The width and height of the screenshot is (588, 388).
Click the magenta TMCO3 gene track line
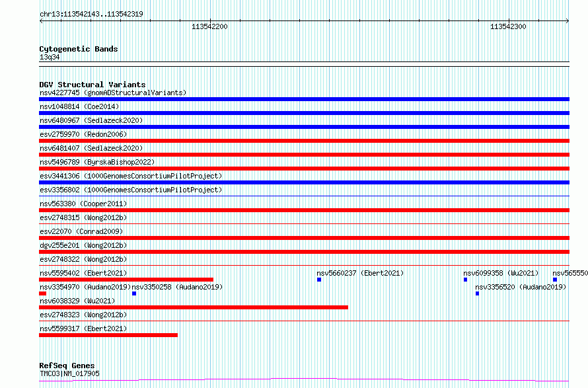point(304,380)
